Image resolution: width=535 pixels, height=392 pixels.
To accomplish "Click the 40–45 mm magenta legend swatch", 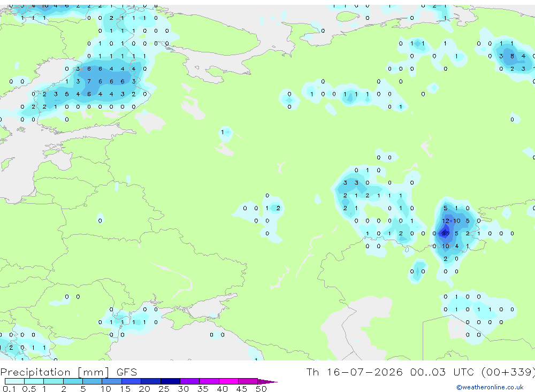I will click(x=228, y=381).
